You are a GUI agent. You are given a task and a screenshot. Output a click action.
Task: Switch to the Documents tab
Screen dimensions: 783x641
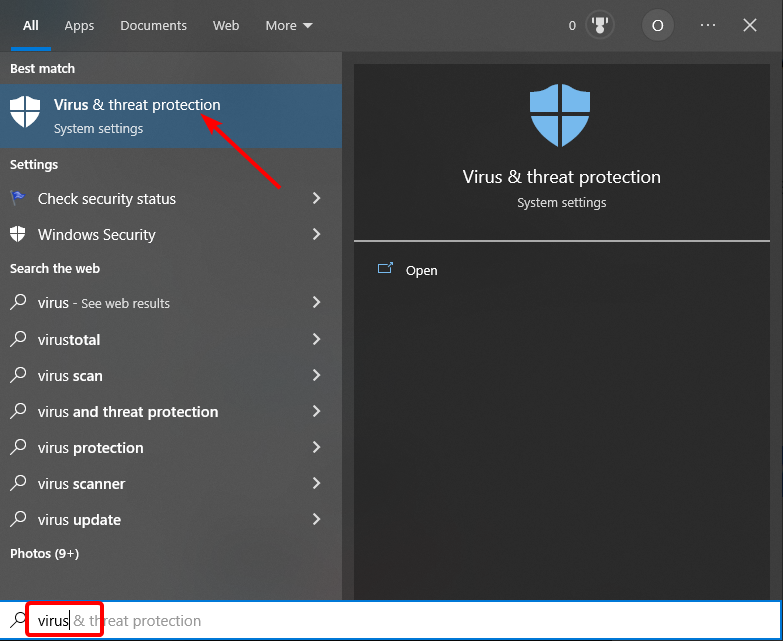coord(153,26)
